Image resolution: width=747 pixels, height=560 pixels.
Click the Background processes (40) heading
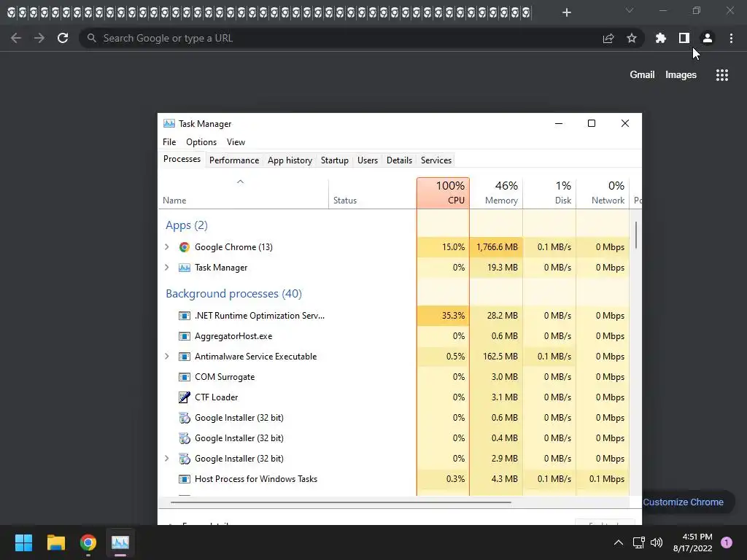(234, 294)
